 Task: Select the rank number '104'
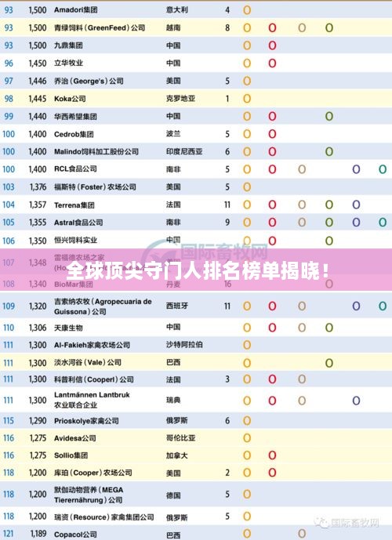[x=9, y=205]
